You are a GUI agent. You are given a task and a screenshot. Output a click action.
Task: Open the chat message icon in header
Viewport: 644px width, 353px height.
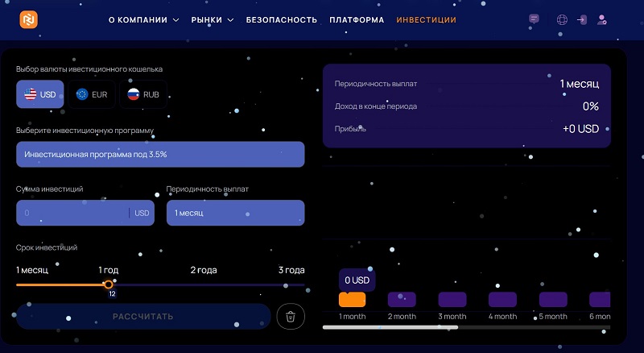coord(534,19)
